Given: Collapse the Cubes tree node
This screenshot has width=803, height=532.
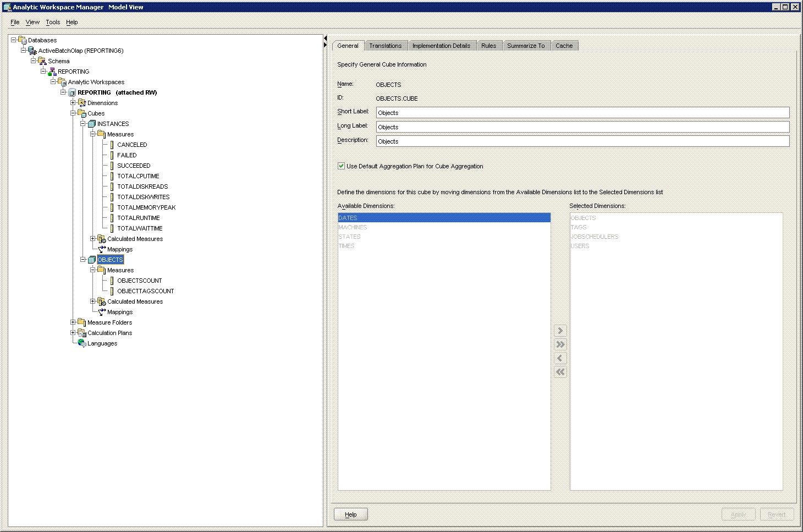Looking at the screenshot, I should (x=73, y=113).
